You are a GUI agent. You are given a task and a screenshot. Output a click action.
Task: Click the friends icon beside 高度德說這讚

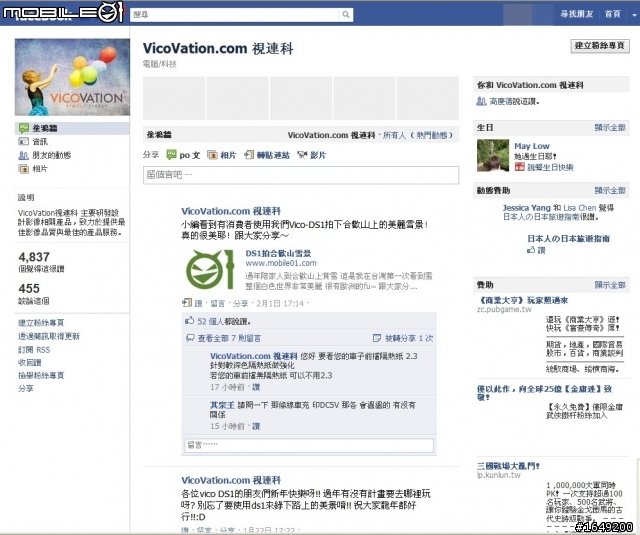[x=482, y=101]
